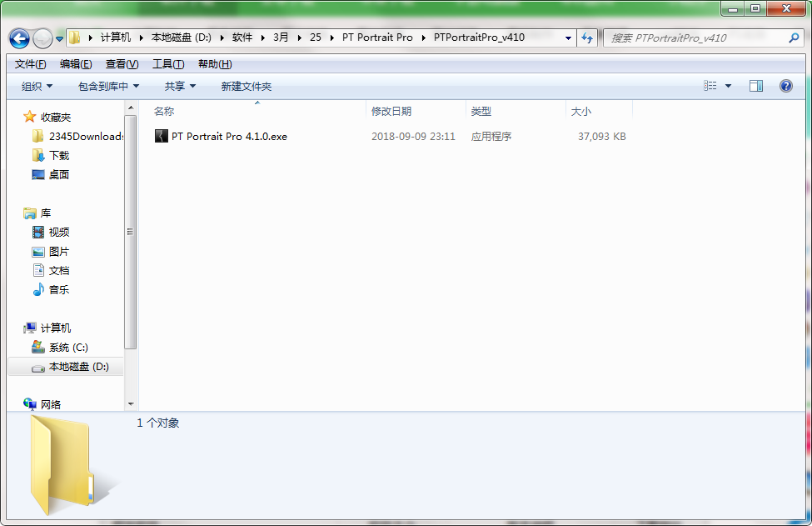Open the 音乐 library
The image size is (812, 526).
tap(59, 290)
